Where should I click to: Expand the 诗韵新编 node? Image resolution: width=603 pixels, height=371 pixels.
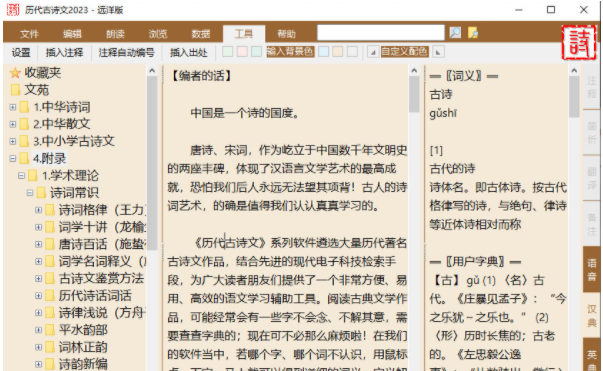[x=38, y=364]
